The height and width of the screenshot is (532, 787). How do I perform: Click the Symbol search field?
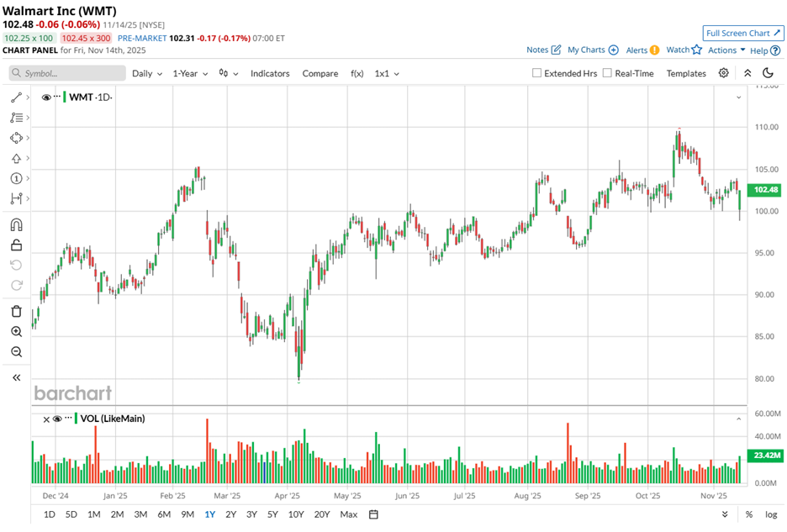tap(67, 73)
